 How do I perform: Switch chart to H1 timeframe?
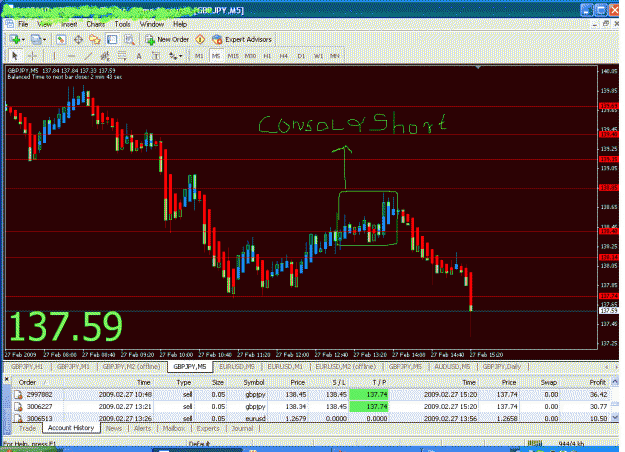[267, 56]
